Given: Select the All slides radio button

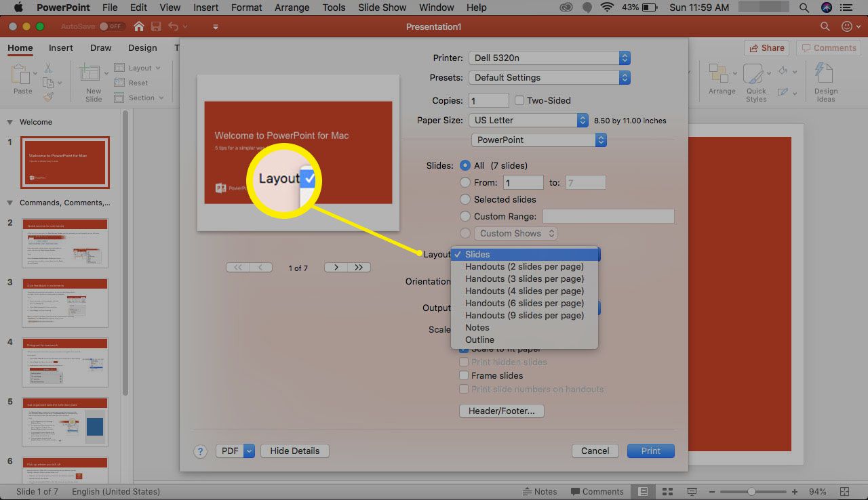Looking at the screenshot, I should click(465, 165).
